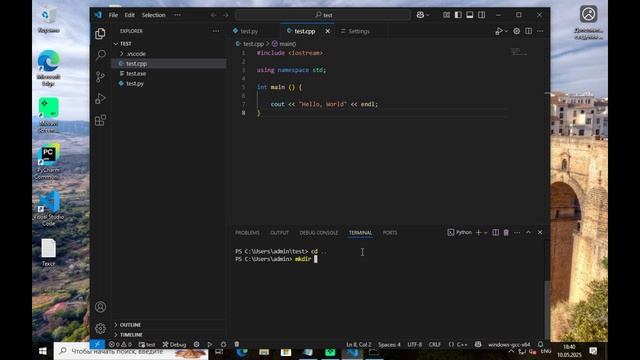Expand the TIMELINE section

(x=131, y=335)
